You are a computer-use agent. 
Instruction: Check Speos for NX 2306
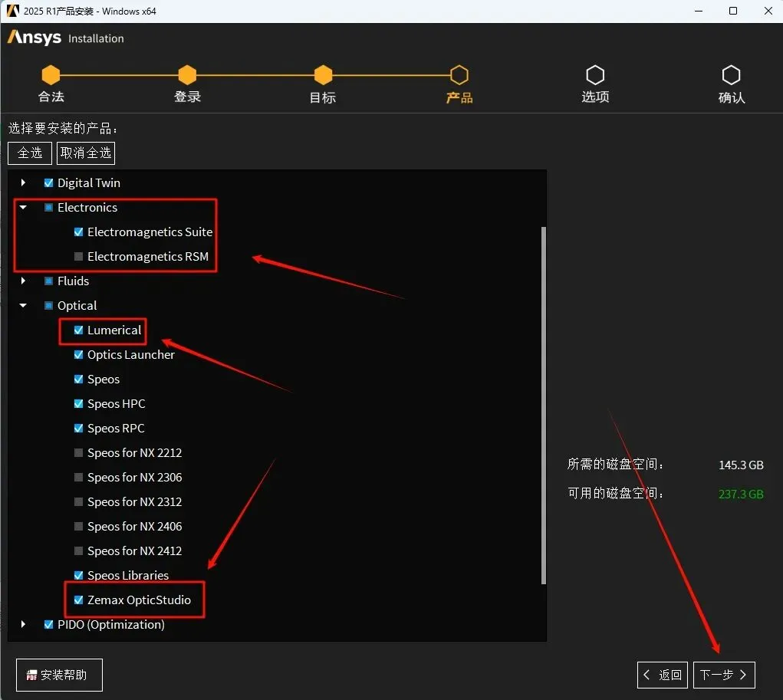[x=78, y=477]
